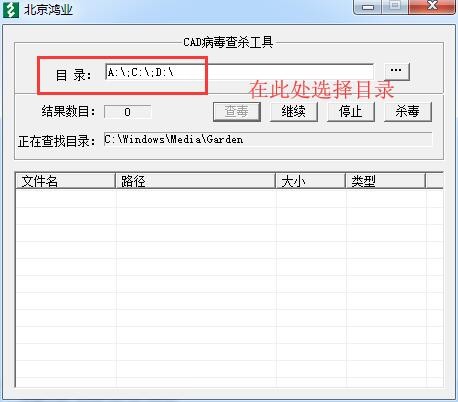
Task: Close the 北京鸿业 window
Action: coord(432,6)
